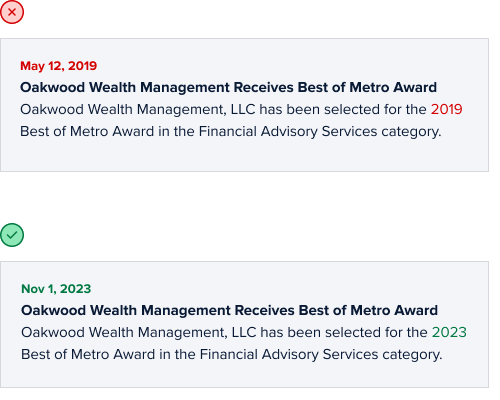Viewport: 500px width, 400px height.
Task: Click 'Oakwood Wealth Management, LLC' in the 2023 card body
Action: tap(139, 332)
